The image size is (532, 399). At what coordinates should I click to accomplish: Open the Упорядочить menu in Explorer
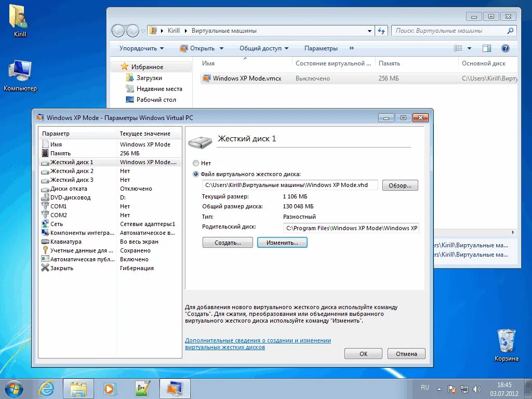coord(141,48)
